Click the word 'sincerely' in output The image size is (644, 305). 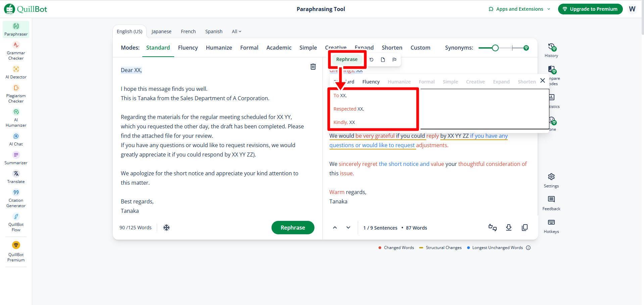point(350,164)
